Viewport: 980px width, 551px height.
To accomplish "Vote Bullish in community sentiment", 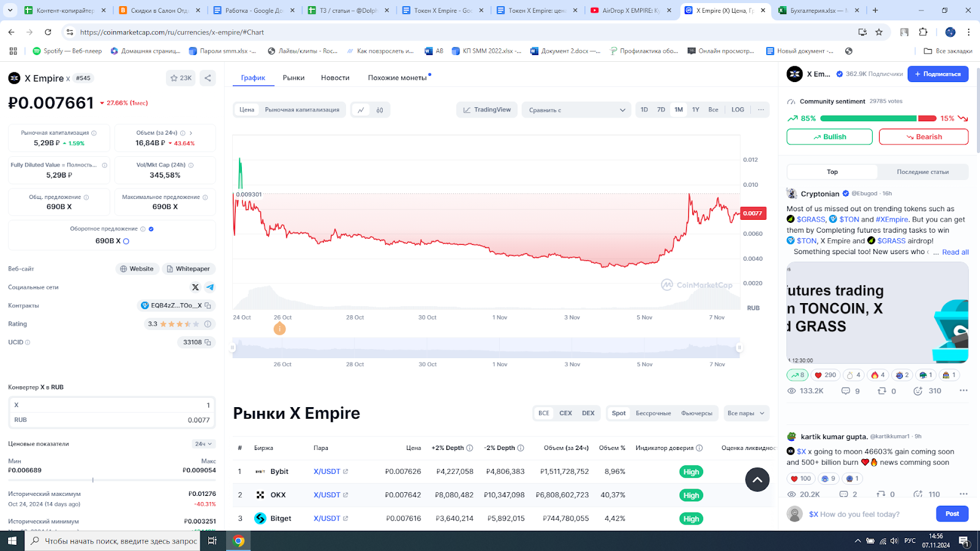I will (829, 137).
